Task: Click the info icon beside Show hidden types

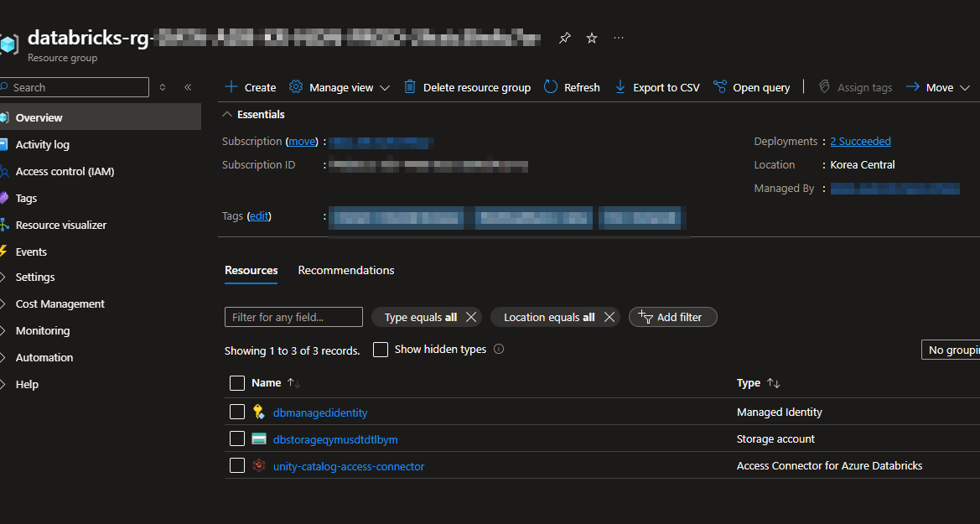Action: coord(499,349)
